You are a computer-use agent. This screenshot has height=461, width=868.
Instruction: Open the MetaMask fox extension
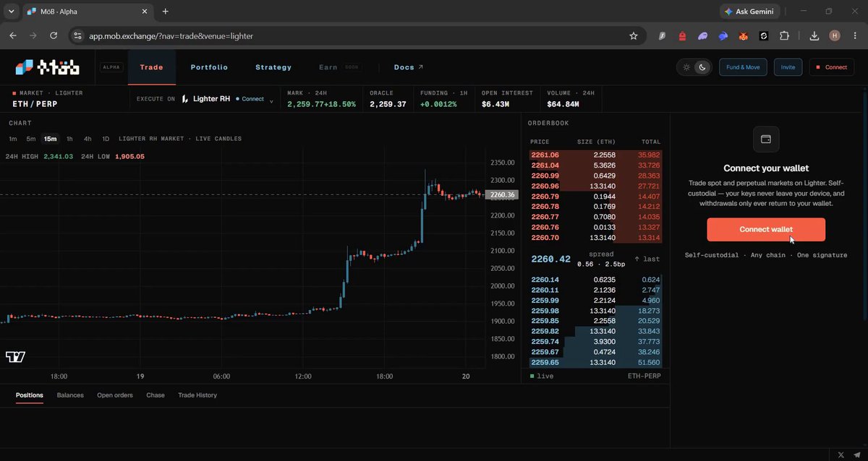coord(743,35)
